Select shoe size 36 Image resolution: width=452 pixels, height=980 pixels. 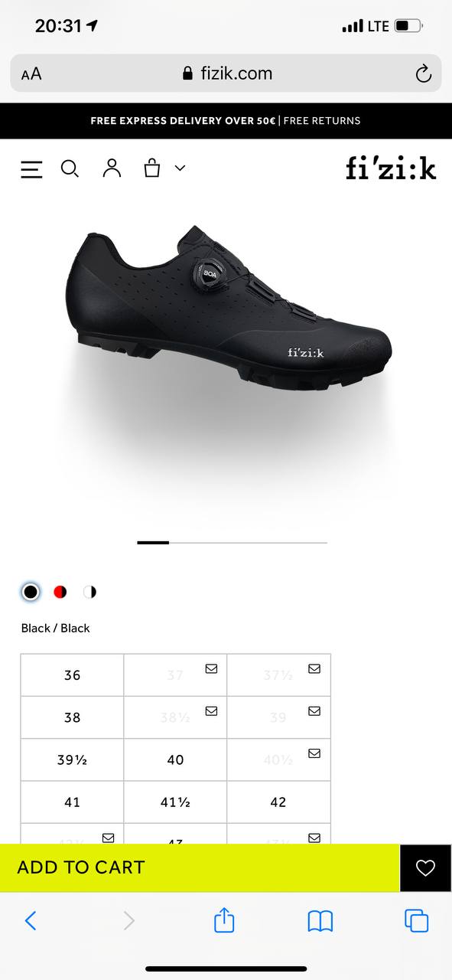point(72,675)
